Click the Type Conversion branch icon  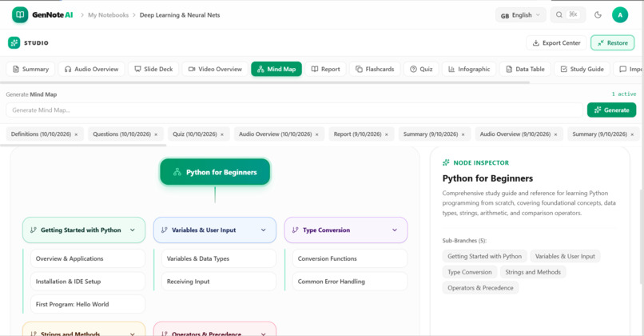(x=296, y=230)
